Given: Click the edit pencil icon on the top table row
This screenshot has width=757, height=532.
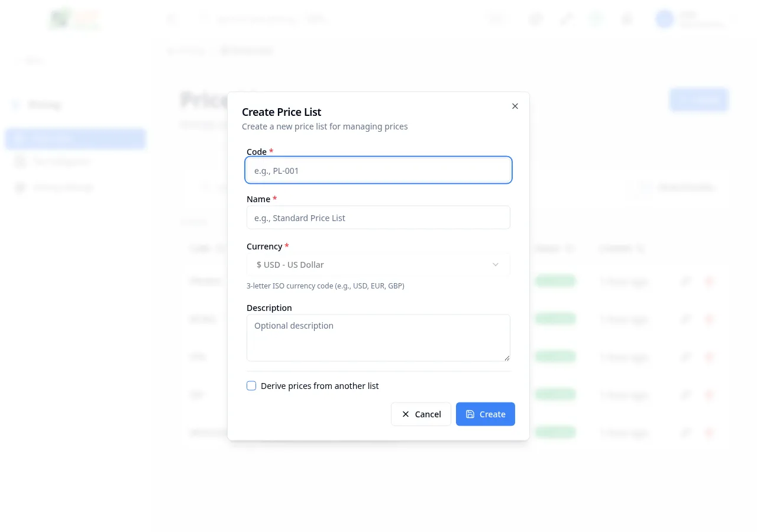Looking at the screenshot, I should [x=685, y=281].
